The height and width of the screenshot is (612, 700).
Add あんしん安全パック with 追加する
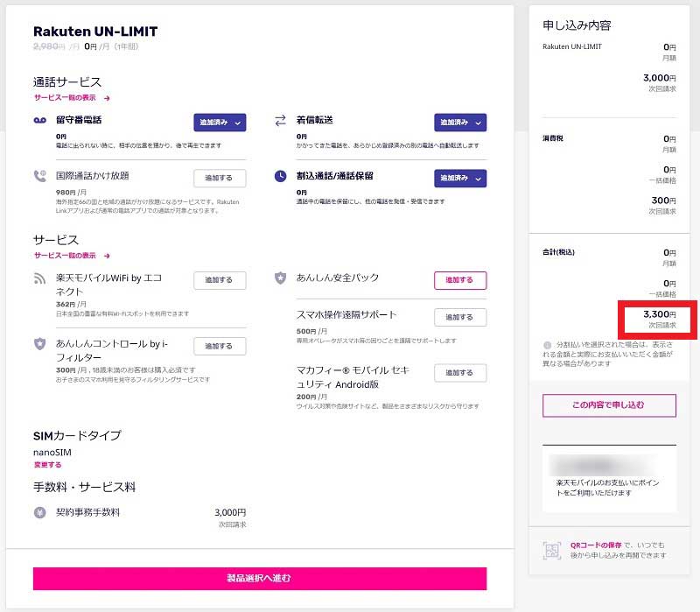tap(460, 280)
